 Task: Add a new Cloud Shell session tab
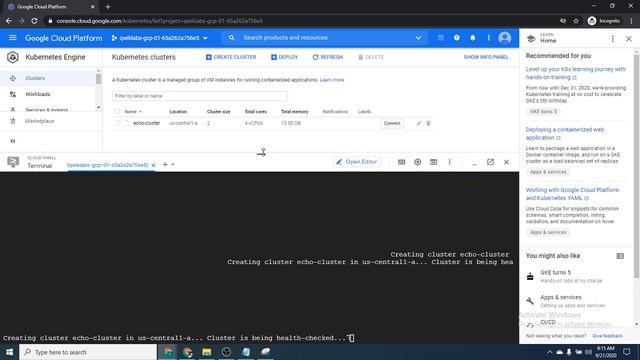[165, 164]
